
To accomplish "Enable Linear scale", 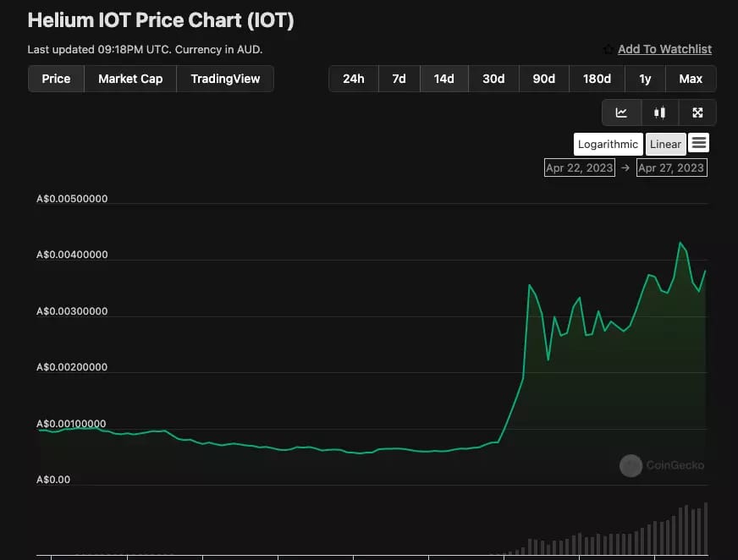I will (x=665, y=144).
